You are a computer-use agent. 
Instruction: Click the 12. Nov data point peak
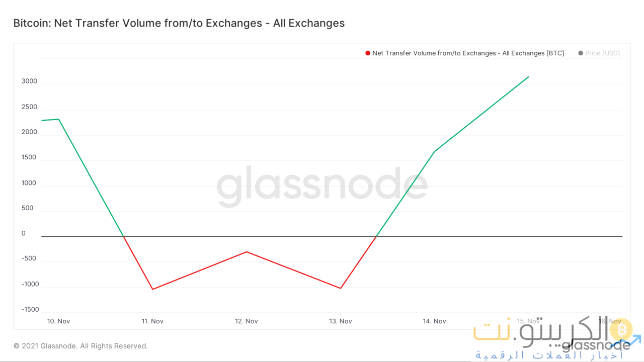247,251
